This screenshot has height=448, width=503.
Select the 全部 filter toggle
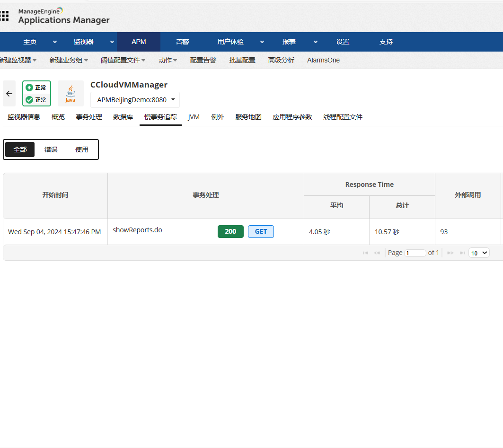pos(20,149)
